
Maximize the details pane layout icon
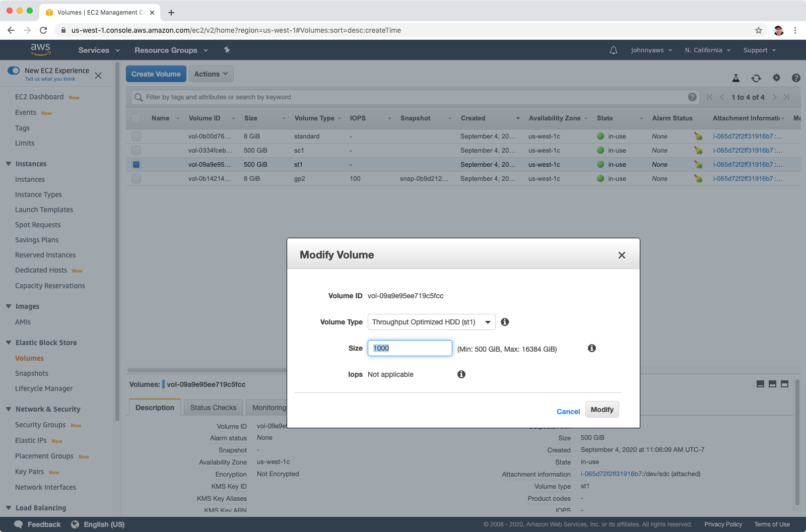784,384
